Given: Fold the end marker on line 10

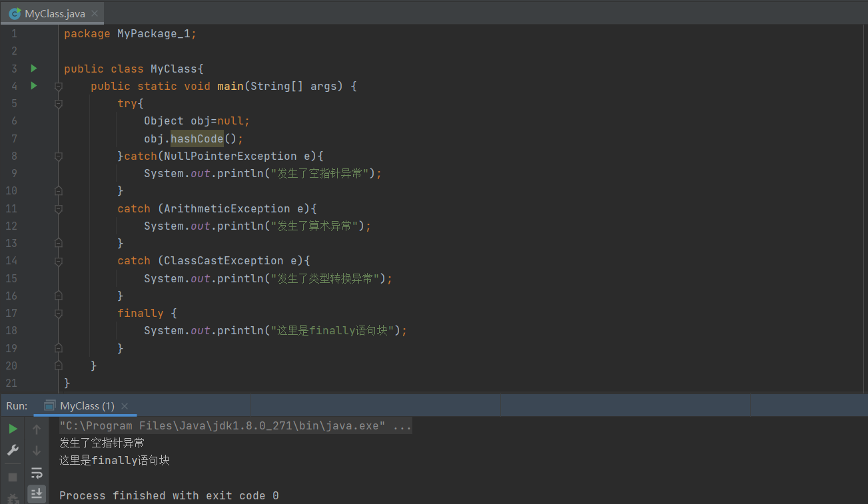Looking at the screenshot, I should coord(59,190).
